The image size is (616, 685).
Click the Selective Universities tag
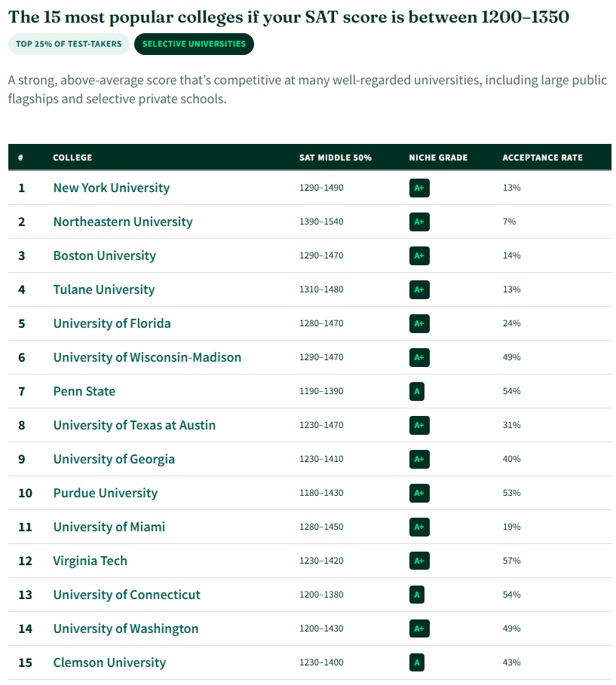[194, 44]
